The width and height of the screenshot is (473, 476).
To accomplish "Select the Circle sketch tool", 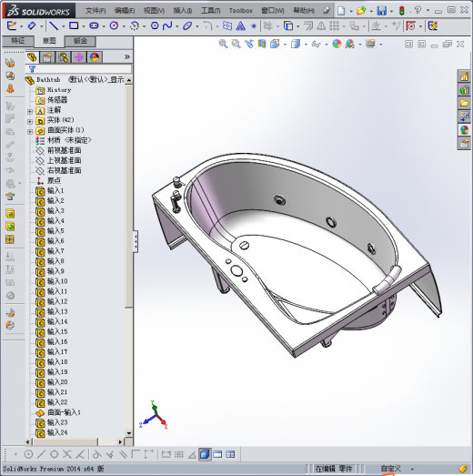I will pyautogui.click(x=114, y=25).
